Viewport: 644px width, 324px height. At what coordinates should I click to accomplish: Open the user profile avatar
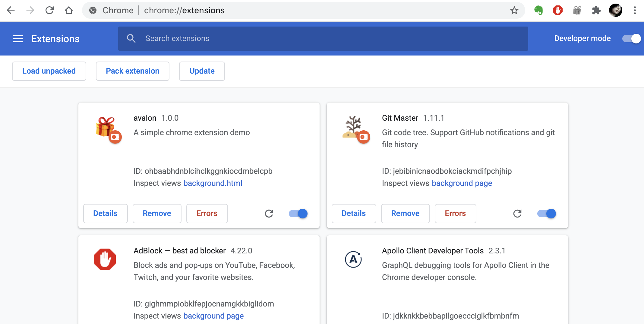coord(616,10)
